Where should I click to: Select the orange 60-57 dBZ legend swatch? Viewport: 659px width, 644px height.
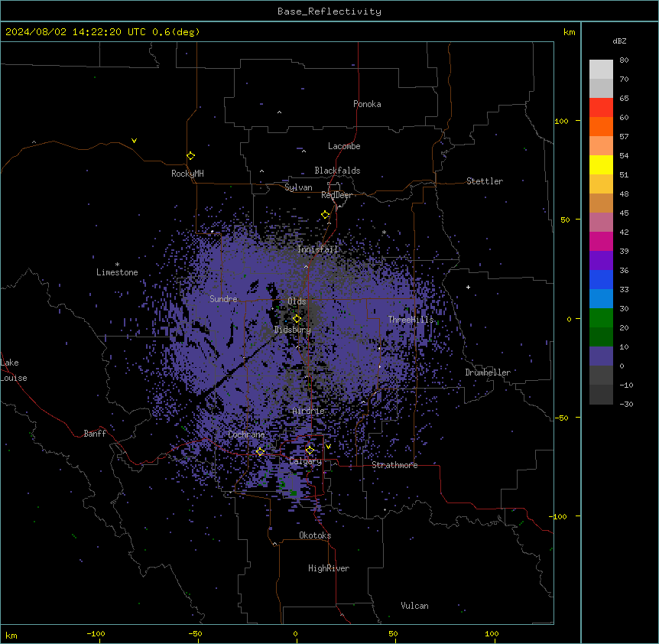click(601, 126)
